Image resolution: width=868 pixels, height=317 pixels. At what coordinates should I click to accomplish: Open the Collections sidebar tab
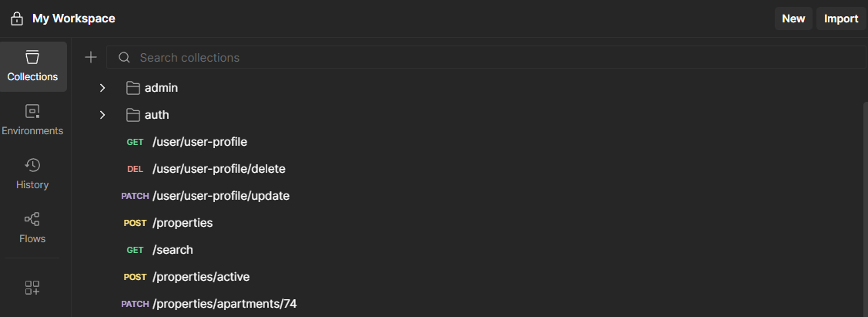[x=32, y=66]
